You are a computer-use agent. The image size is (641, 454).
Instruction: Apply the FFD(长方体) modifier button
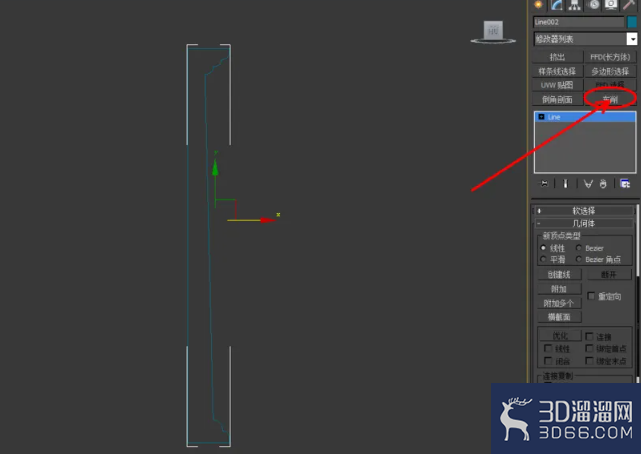[x=610, y=57]
